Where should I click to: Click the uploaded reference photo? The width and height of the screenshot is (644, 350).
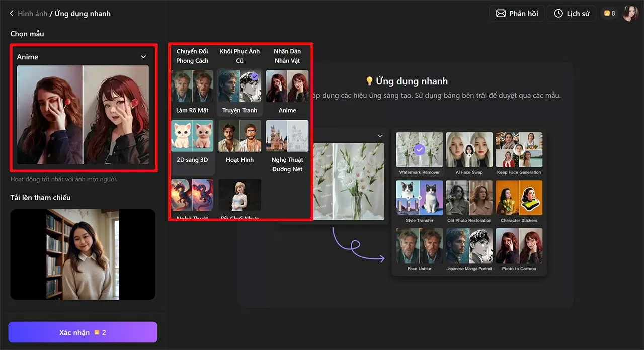(x=83, y=254)
